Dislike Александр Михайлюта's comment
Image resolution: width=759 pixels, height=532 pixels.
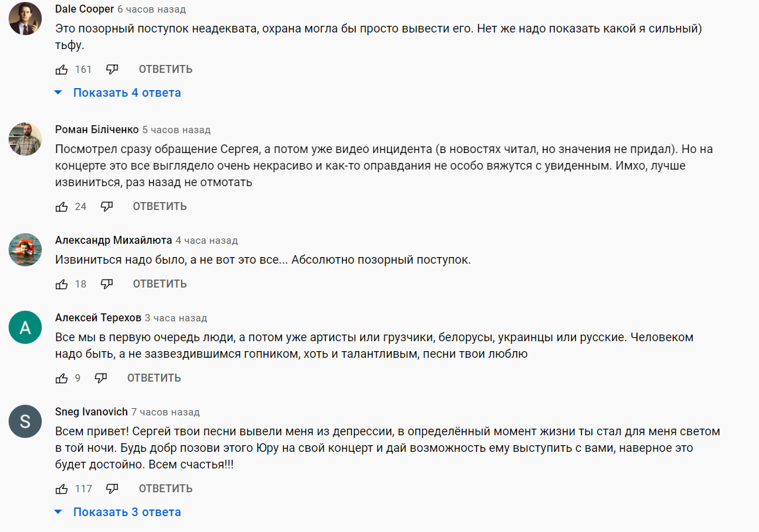pos(107,284)
